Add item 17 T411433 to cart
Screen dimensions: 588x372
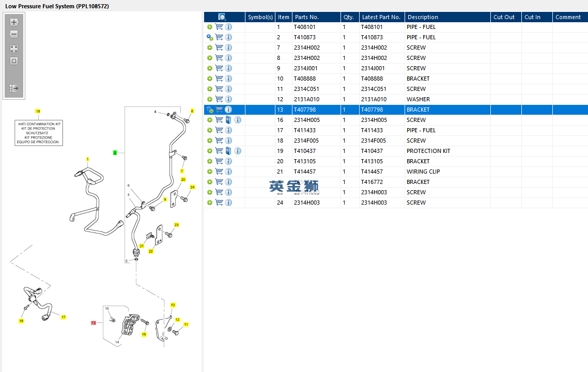point(219,130)
